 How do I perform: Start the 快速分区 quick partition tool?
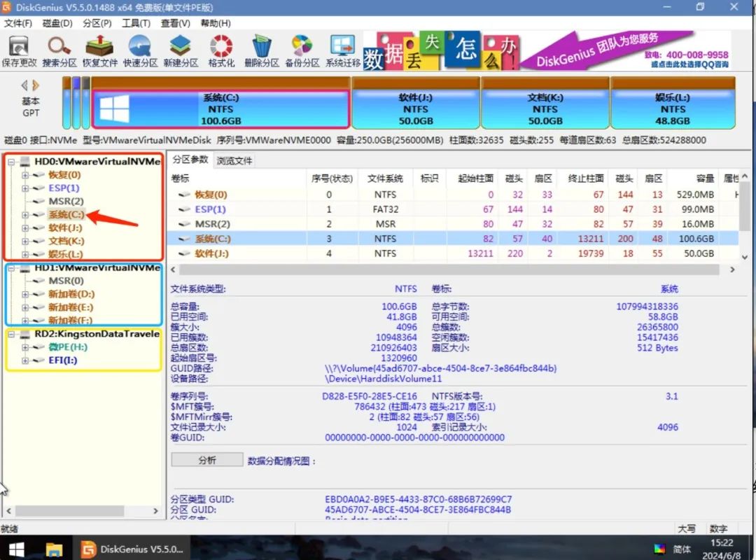click(x=140, y=50)
